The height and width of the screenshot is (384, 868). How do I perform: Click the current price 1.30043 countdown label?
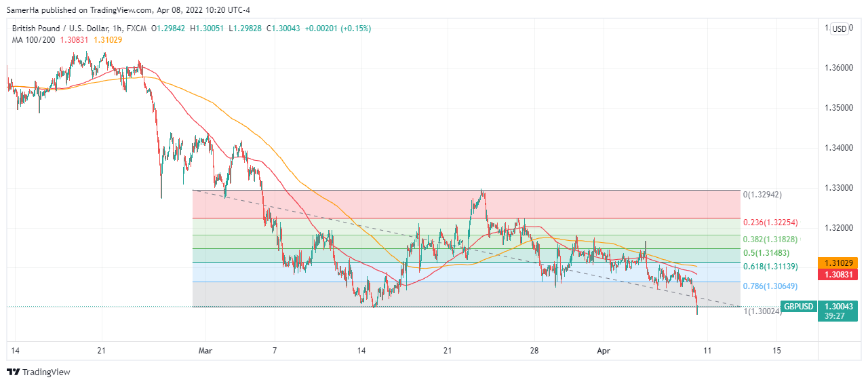[840, 311]
